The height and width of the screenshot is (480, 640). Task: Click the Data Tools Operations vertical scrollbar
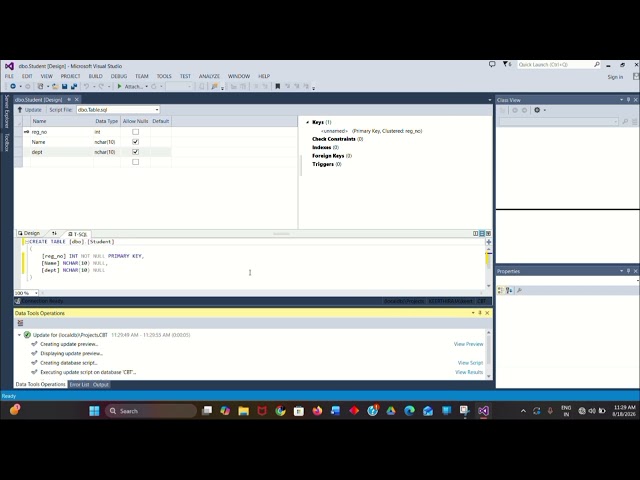489,354
